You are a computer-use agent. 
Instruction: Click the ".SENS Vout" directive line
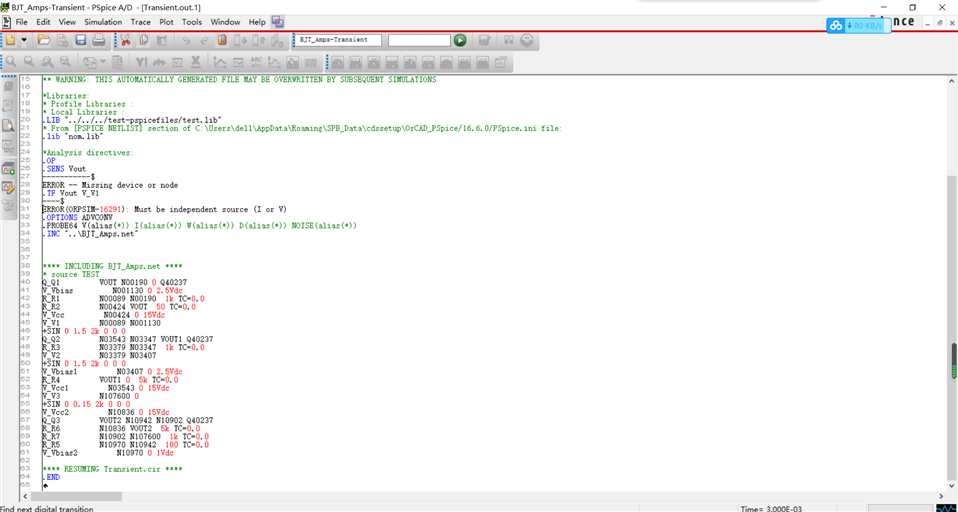click(x=64, y=169)
